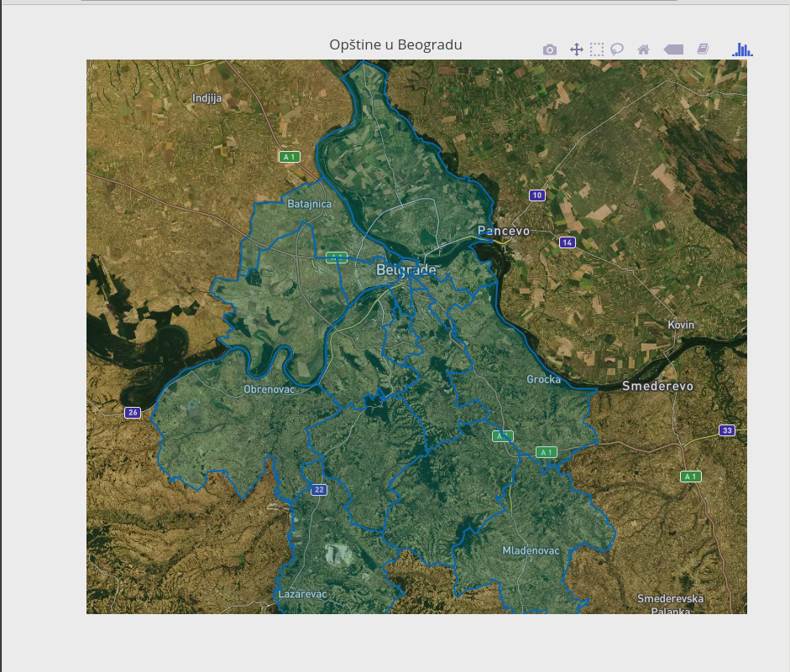Image resolution: width=790 pixels, height=672 pixels.
Task: Select the Pan tool in the modebar
Action: 577,49
